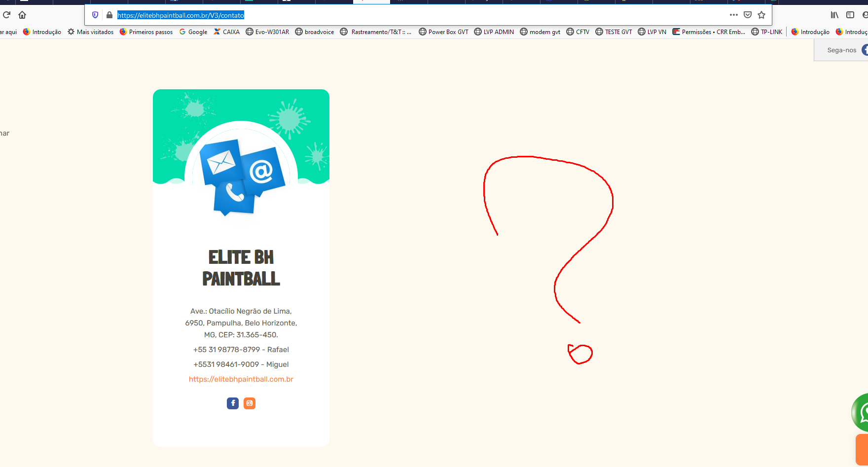Bookmark this page with the star icon
Image resolution: width=868 pixels, height=467 pixels.
tap(761, 15)
